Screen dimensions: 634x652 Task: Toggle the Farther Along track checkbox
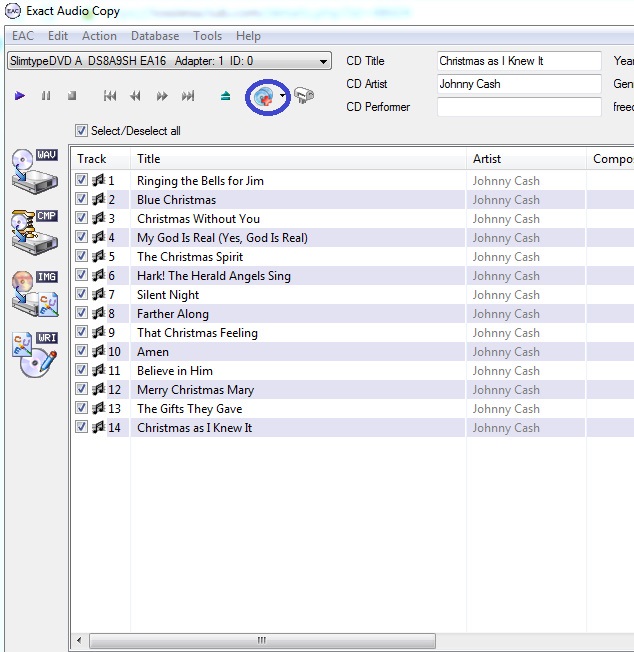coord(81,313)
